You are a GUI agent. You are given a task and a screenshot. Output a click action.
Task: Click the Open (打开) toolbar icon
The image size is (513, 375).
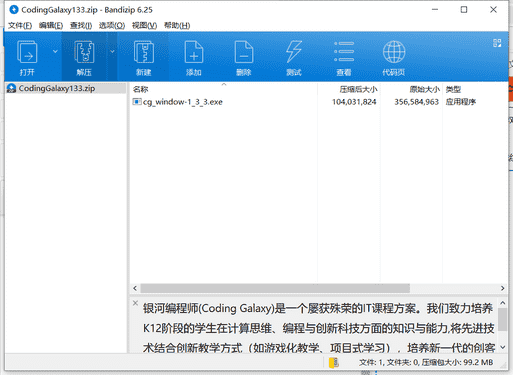pos(27,52)
